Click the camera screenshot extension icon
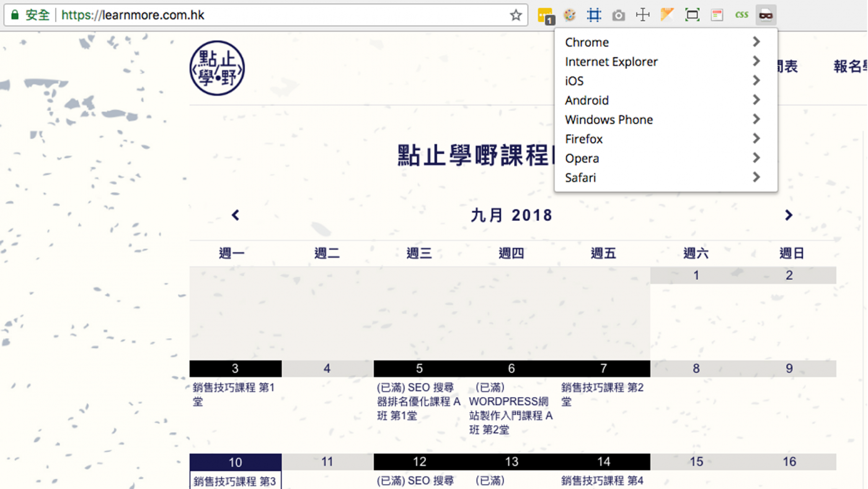The height and width of the screenshot is (489, 868). tap(618, 16)
